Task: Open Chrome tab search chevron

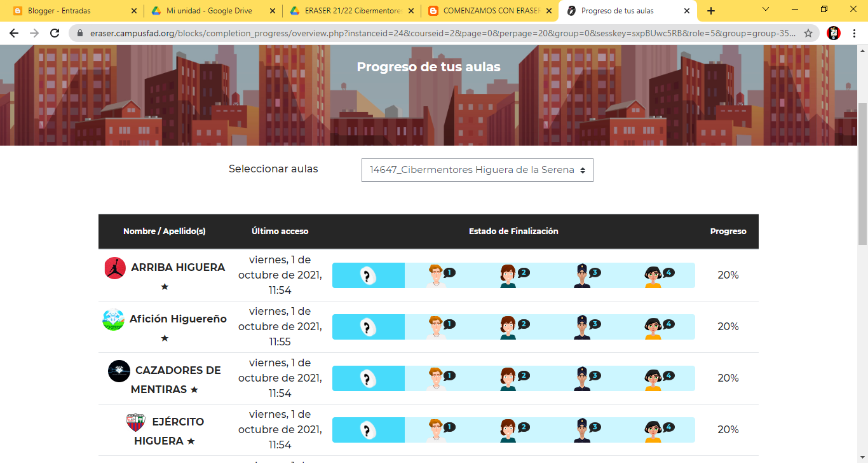Action: pos(766,10)
